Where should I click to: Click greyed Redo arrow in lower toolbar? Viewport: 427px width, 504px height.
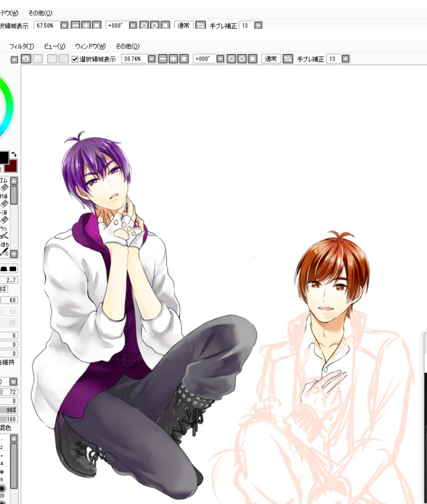38,59
